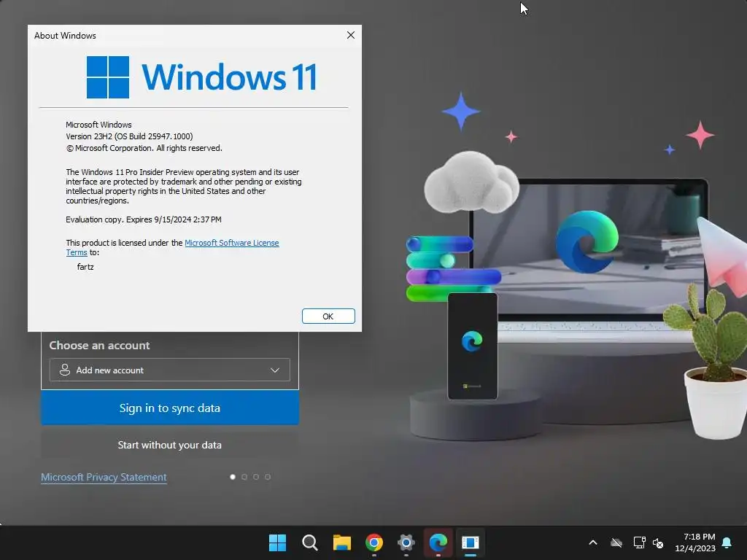The image size is (747, 560).
Task: Click the muted volume tray icon
Action: click(658, 542)
